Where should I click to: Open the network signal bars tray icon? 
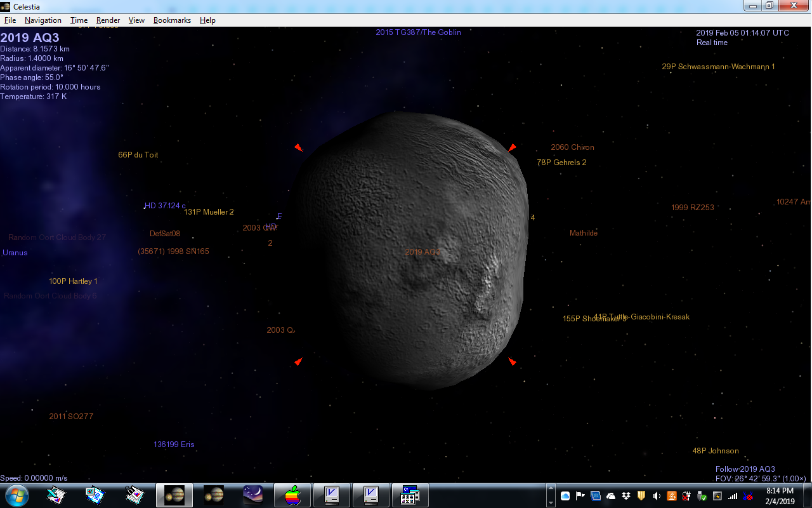coord(733,496)
